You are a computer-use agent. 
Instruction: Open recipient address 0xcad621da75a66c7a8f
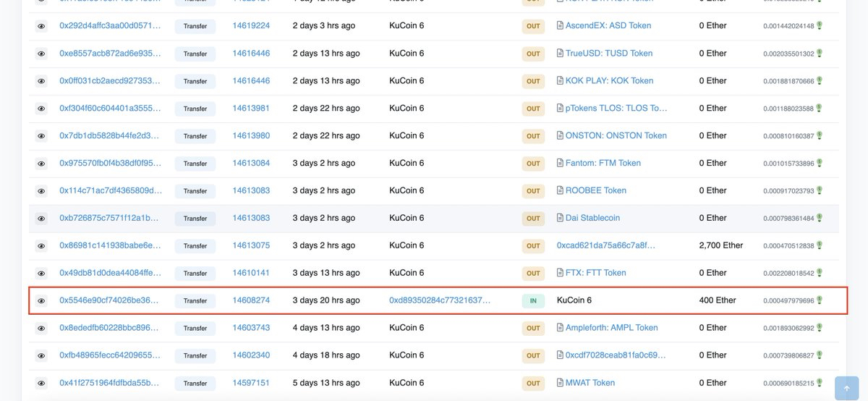point(608,245)
